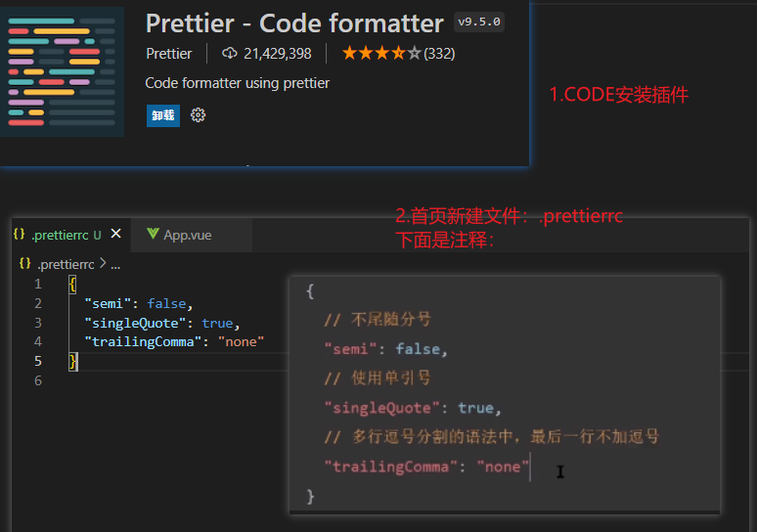Click the 21,429,398 install count
This screenshot has width=757, height=532.
click(277, 54)
